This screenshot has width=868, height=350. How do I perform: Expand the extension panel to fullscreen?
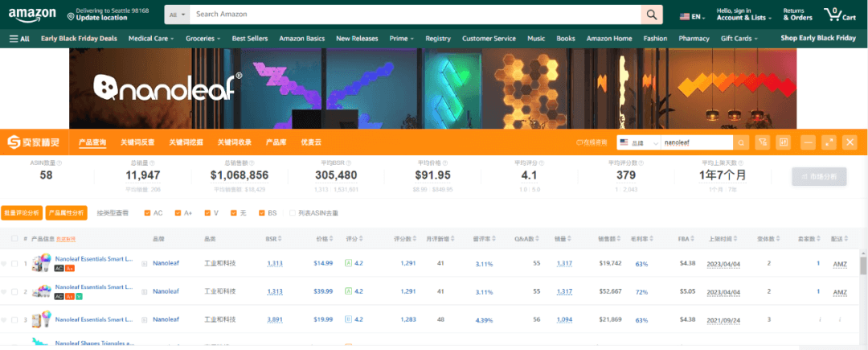(829, 142)
